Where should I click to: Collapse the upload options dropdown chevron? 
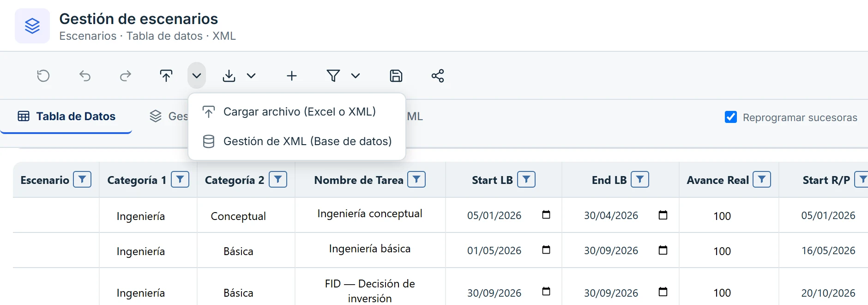point(197,76)
